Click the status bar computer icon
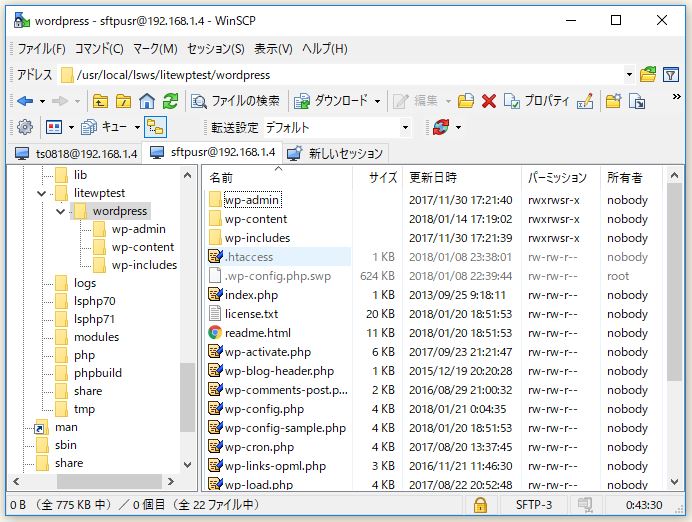The image size is (692, 522). pos(585,505)
